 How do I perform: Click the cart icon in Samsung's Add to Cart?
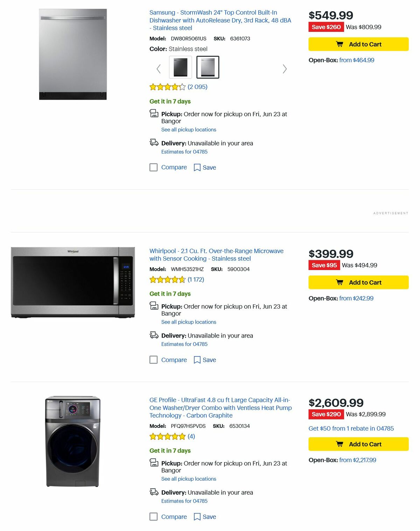click(x=339, y=44)
